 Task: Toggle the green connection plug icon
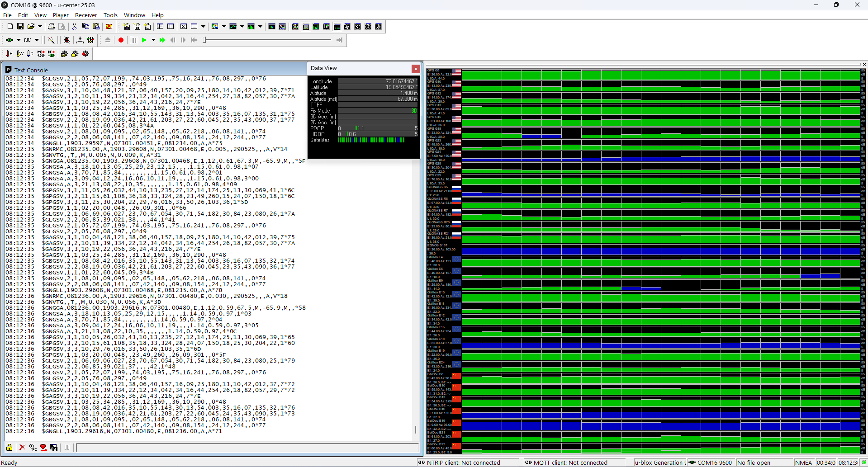coord(9,40)
